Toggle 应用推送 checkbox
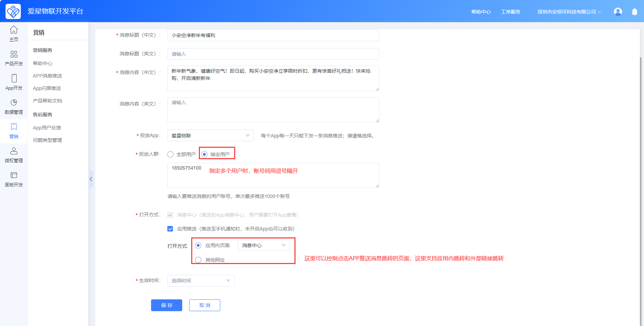The height and width of the screenshot is (326, 644). coord(170,229)
